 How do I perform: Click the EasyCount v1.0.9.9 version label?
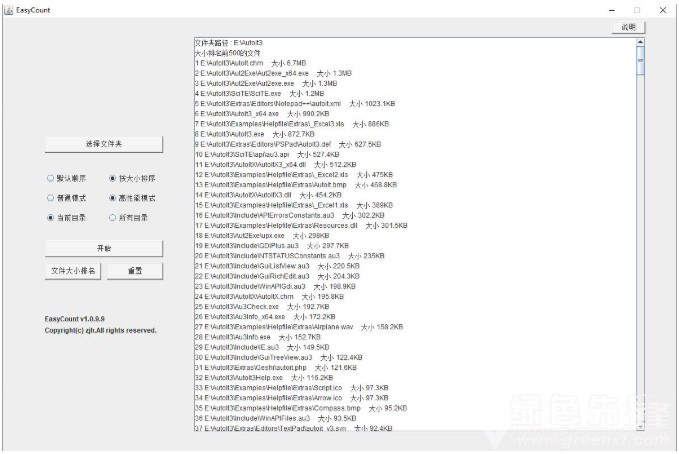[74, 319]
